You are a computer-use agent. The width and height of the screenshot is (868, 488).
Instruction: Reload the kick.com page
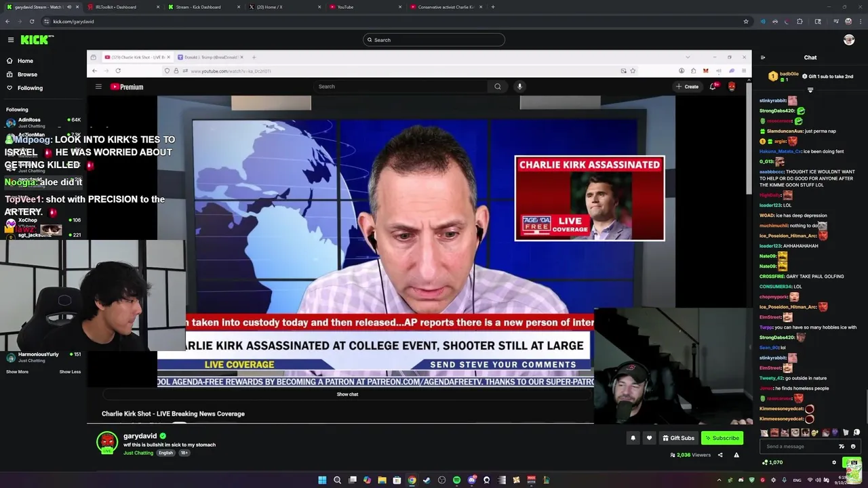[31, 21]
